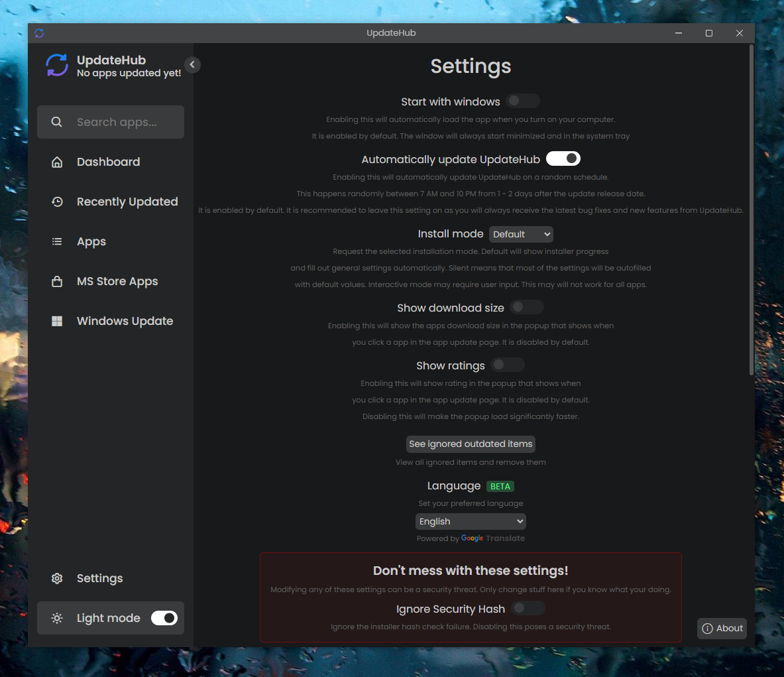Click the Dashboard home icon
This screenshot has width=784, height=677.
coord(57,162)
